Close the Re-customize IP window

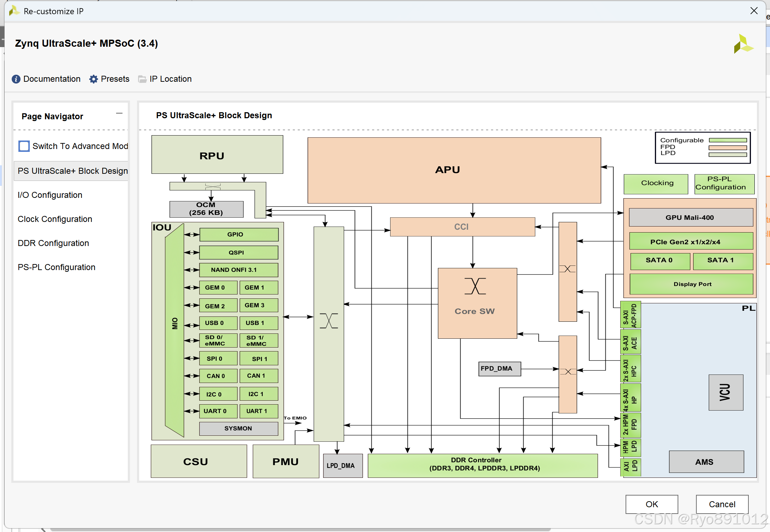[x=754, y=11]
